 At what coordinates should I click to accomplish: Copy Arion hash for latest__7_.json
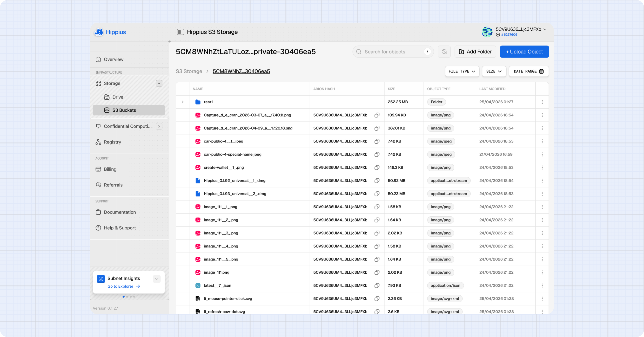[377, 285]
